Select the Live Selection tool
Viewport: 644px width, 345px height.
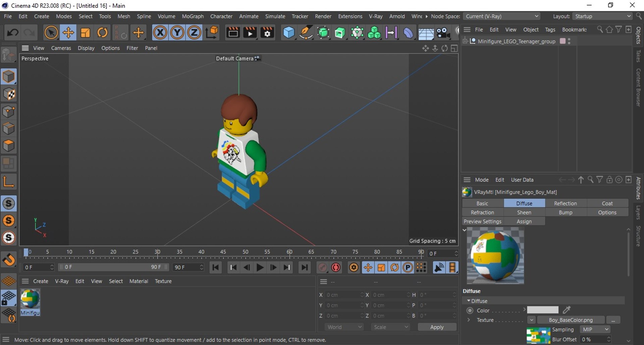[x=51, y=33]
